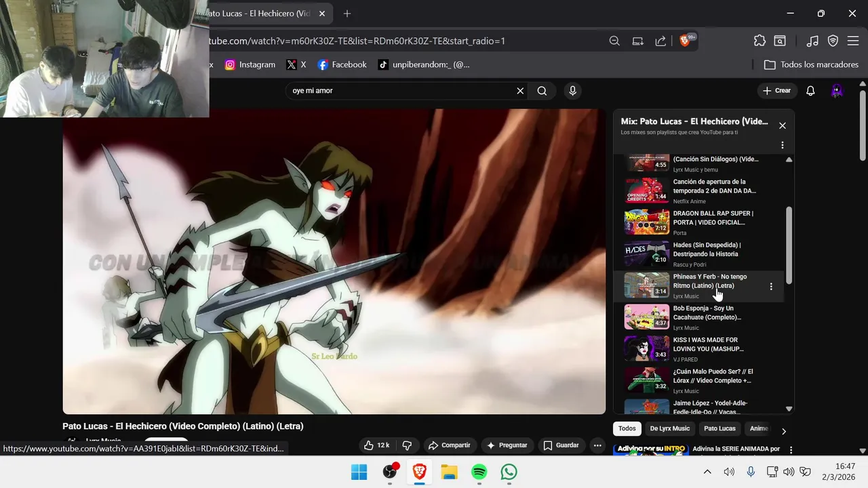Open more actions ellipsis under video
This screenshot has height=488, width=868.
click(x=597, y=445)
